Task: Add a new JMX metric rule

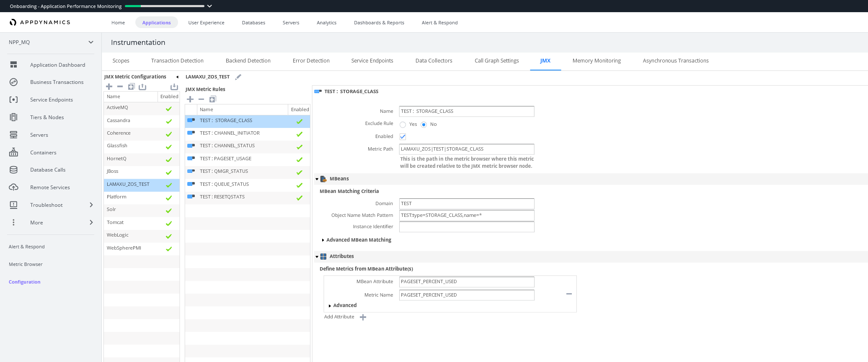Action: (x=190, y=99)
